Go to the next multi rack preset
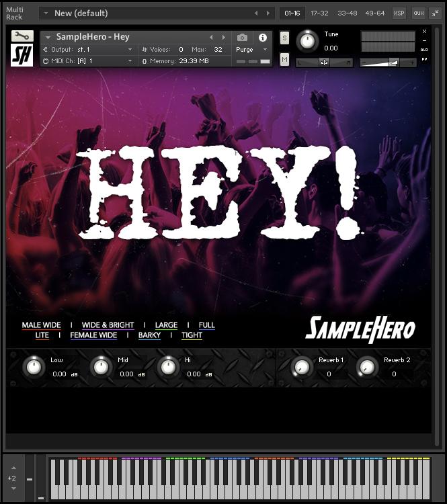 tap(268, 13)
